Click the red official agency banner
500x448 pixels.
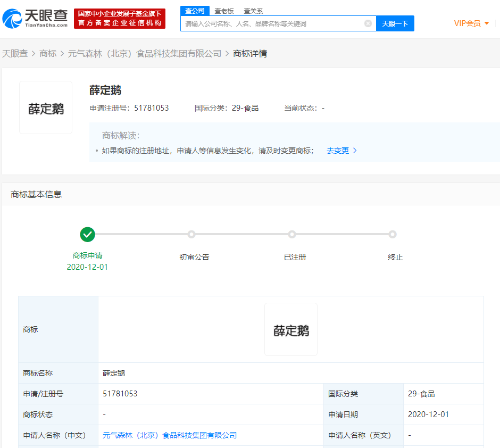(x=120, y=19)
